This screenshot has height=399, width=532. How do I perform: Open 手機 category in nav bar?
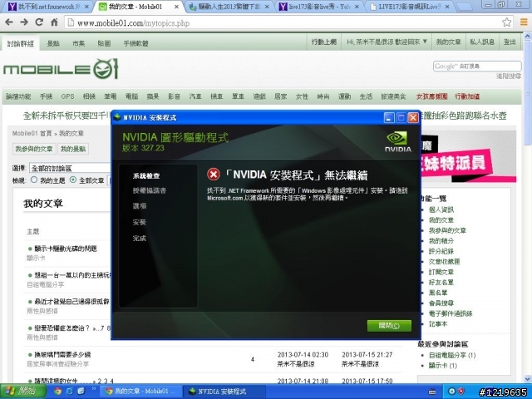click(x=46, y=96)
